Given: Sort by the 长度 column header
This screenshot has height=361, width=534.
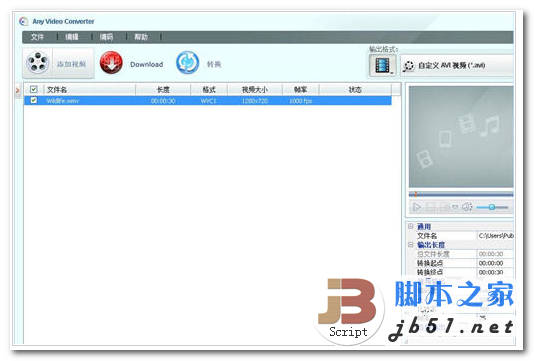Looking at the screenshot, I should 163,90.
